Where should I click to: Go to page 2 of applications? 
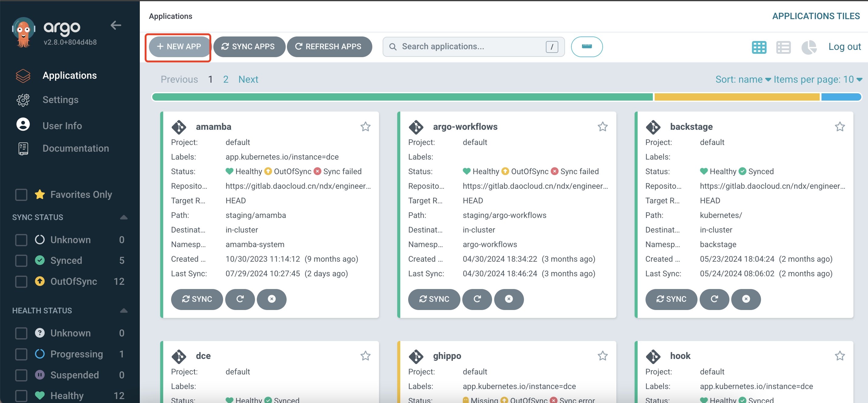(x=226, y=80)
